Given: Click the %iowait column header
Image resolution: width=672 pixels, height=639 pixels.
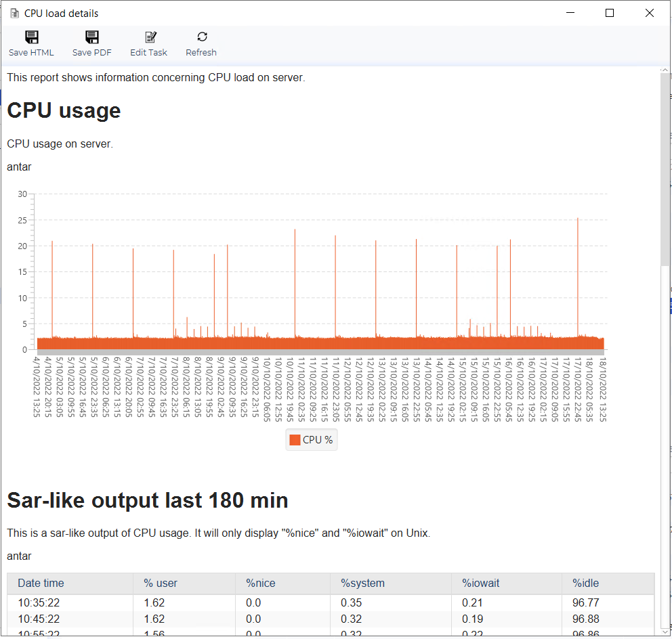Looking at the screenshot, I should 481,583.
